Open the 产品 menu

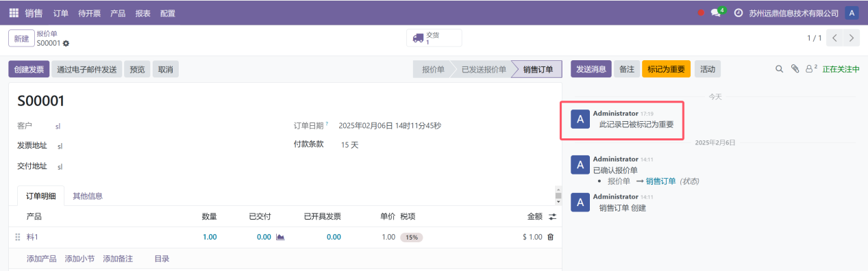(118, 13)
